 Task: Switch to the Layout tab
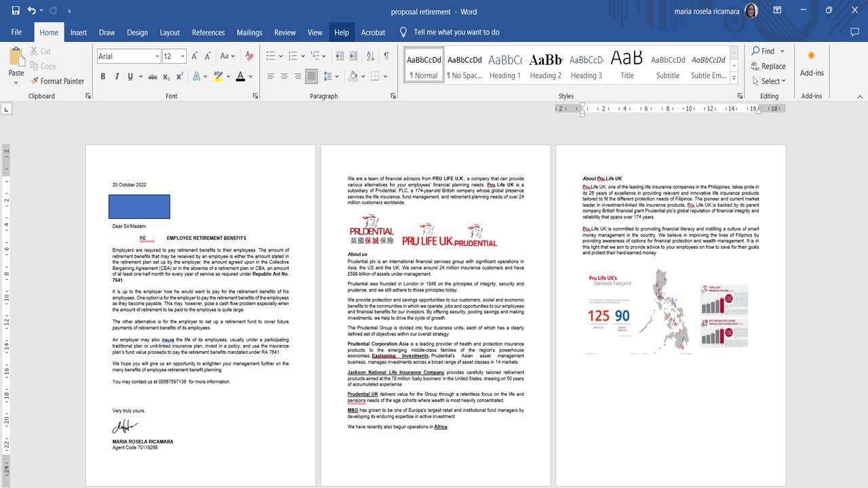(170, 32)
